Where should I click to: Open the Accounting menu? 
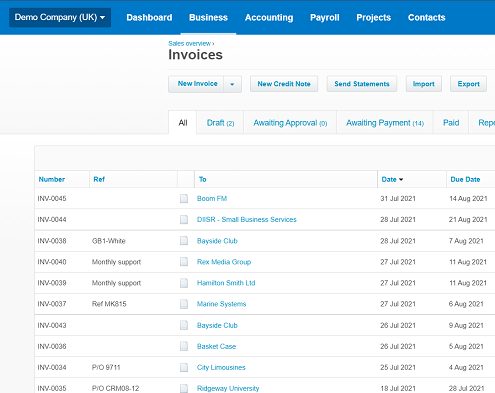tap(269, 17)
